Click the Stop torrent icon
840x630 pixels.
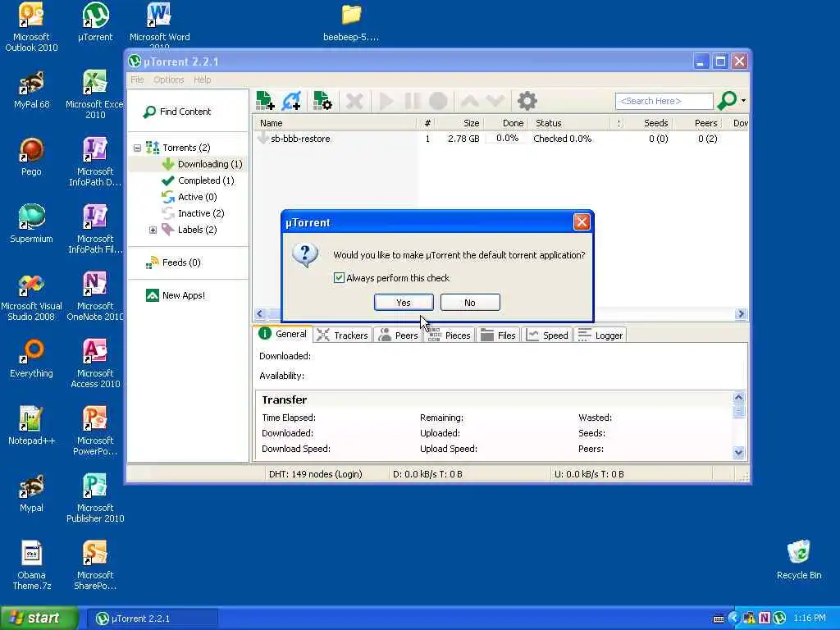[x=438, y=101]
